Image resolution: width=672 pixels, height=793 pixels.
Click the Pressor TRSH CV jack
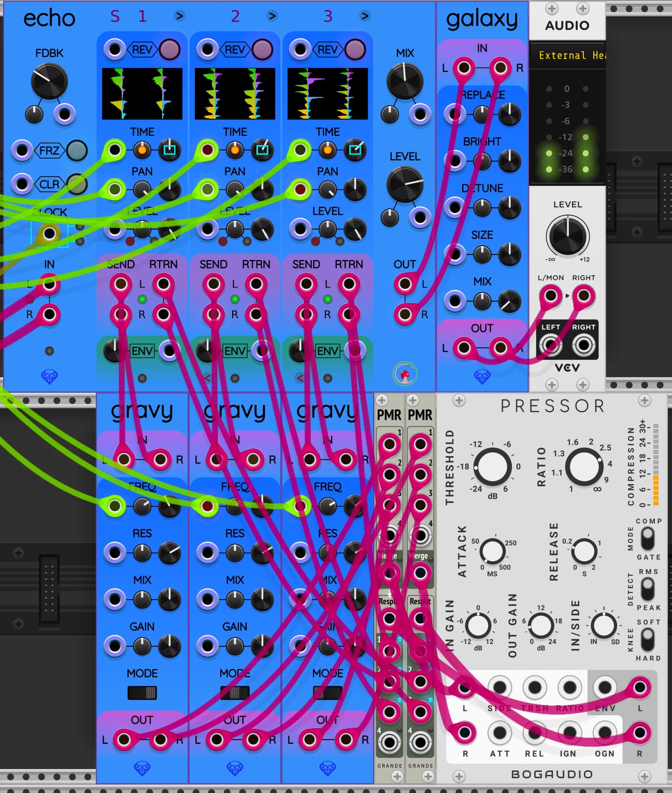534,687
